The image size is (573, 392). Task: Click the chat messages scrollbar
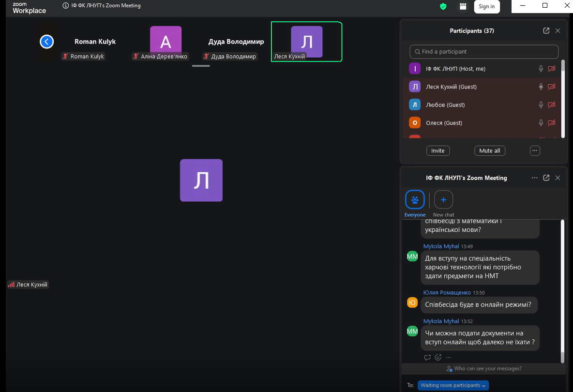[x=562, y=290]
